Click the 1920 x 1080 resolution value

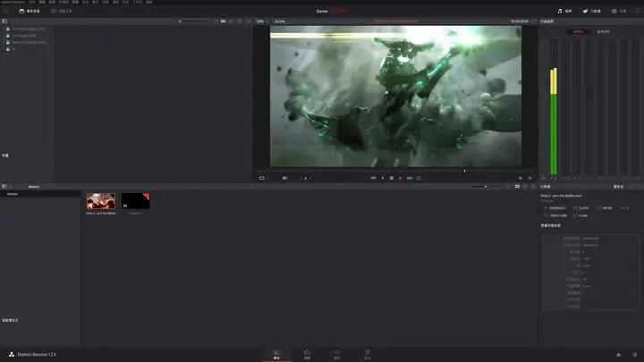pyautogui.click(x=558, y=215)
